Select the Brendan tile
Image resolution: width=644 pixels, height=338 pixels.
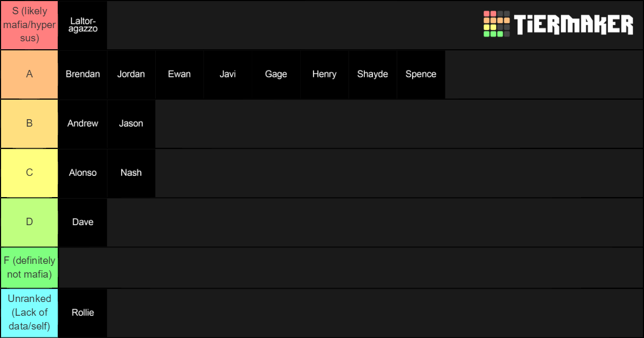83,74
